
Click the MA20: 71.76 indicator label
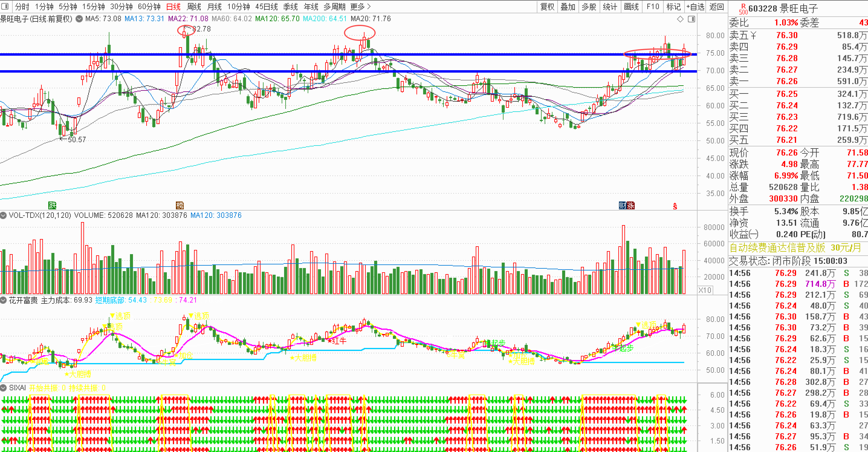pos(371,19)
